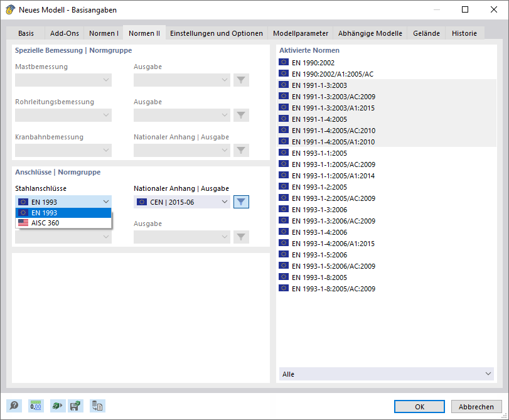This screenshot has height=420, width=509.
Task: Click the application icon in the title bar
Action: pyautogui.click(x=9, y=9)
